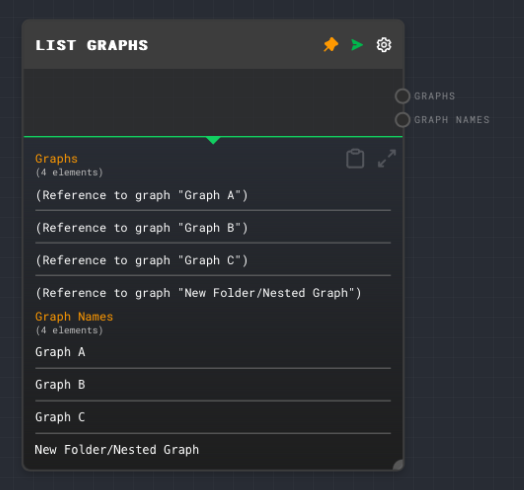
Task: Run node with green play arrow
Action: coord(357,45)
